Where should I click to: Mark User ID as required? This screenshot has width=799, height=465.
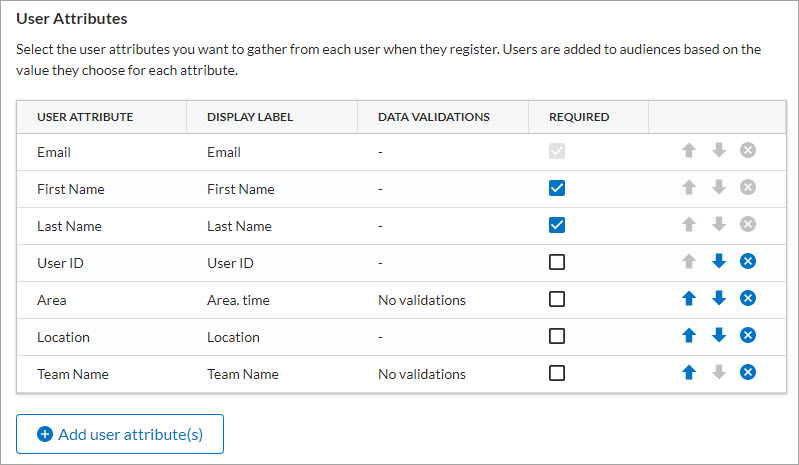point(557,262)
